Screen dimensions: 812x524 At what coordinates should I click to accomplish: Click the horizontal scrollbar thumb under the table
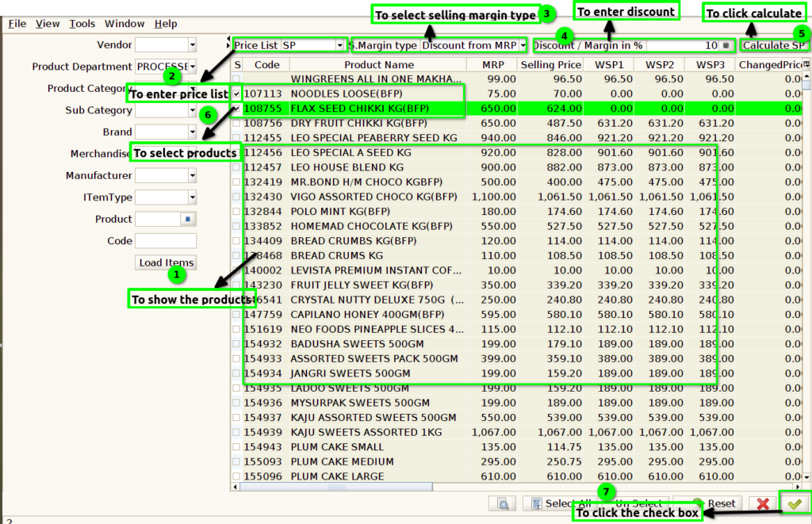(x=336, y=487)
